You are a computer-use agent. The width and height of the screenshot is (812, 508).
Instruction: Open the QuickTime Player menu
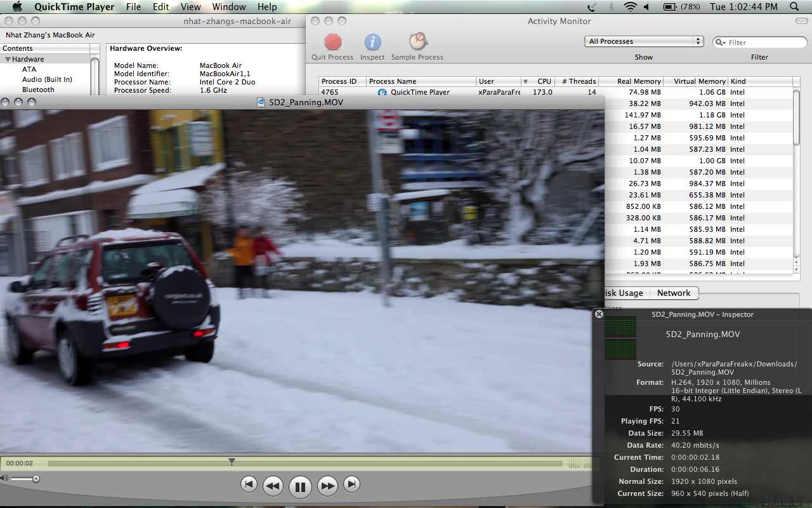tap(74, 7)
